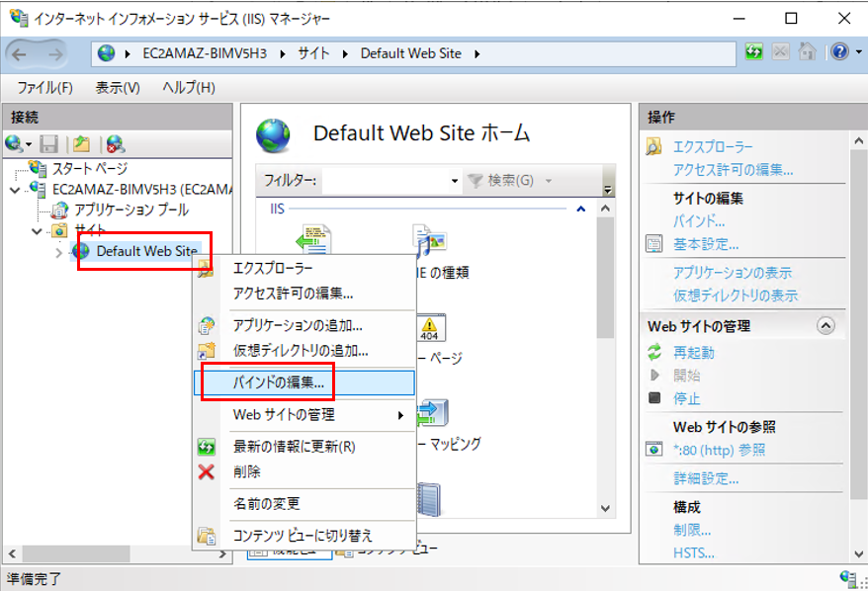Click Basic settings (基本設定) link

coord(706,244)
